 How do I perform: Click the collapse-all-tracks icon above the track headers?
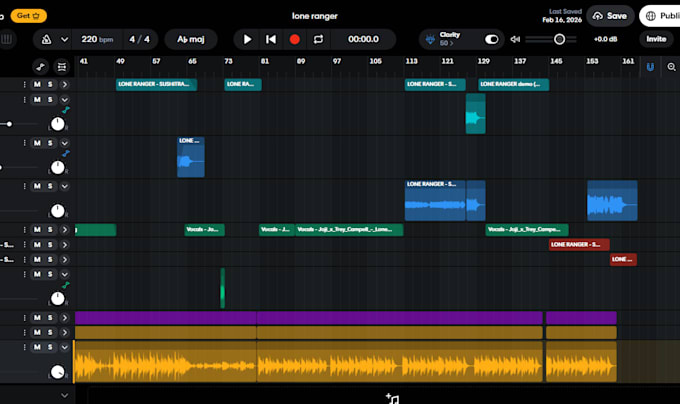click(x=62, y=67)
